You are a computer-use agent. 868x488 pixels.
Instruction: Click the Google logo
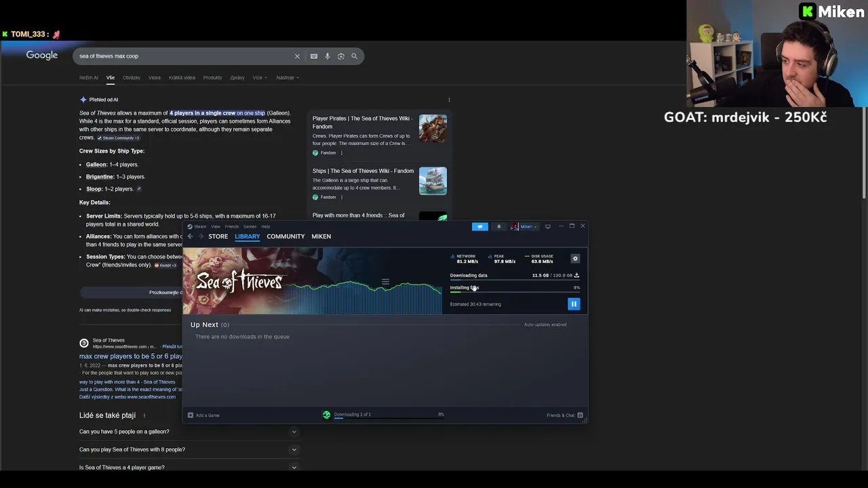(42, 56)
